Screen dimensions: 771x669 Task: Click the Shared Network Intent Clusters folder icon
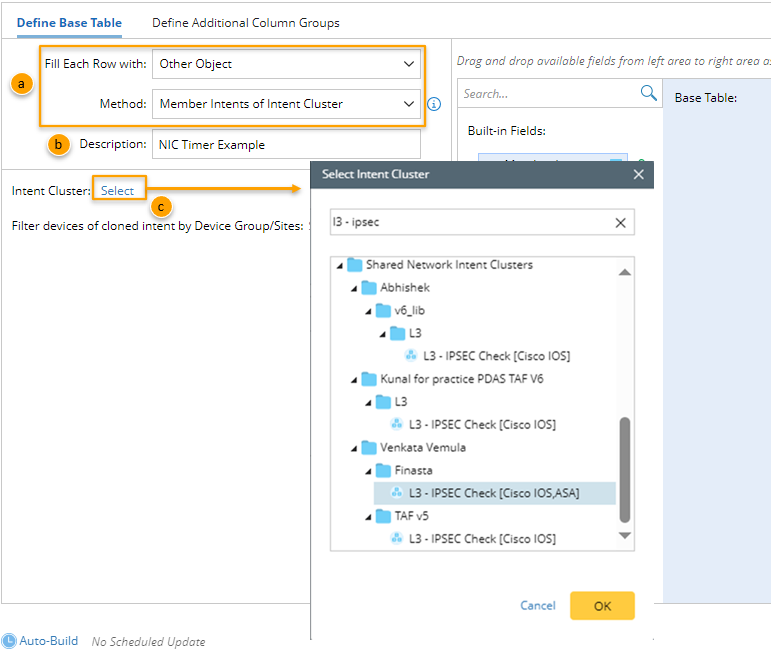355,265
